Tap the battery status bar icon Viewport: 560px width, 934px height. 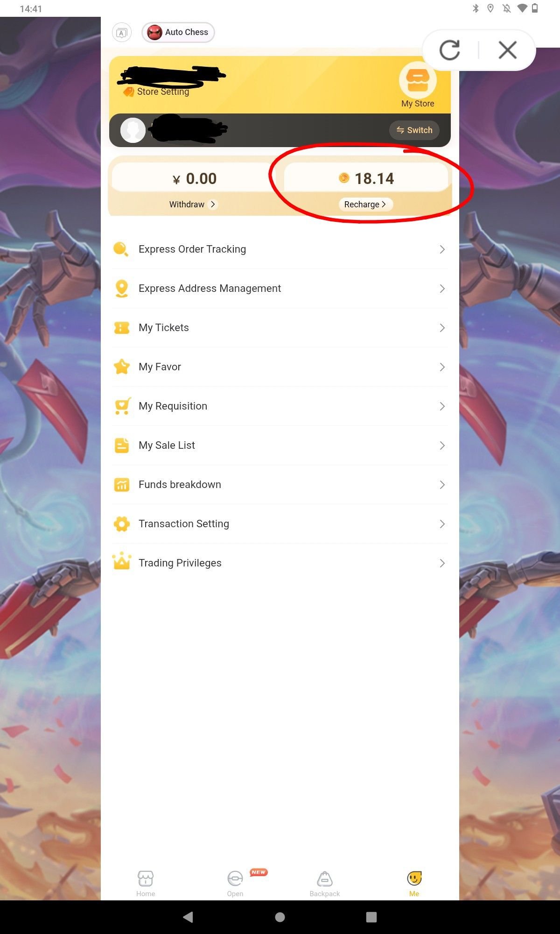click(535, 8)
